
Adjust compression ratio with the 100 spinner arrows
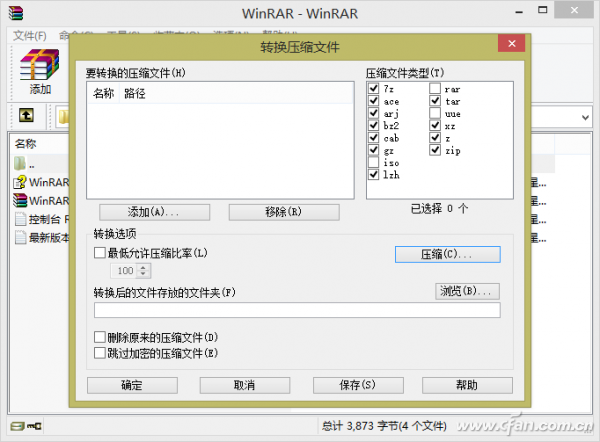coord(143,271)
